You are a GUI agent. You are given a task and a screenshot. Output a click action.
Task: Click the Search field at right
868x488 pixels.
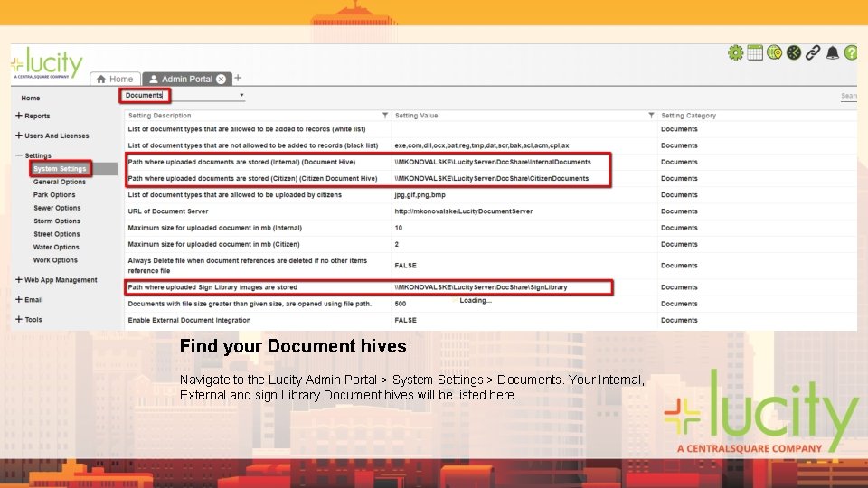[849, 97]
